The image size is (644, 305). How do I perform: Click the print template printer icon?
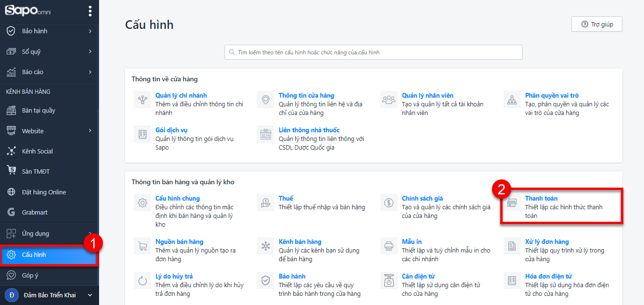click(x=389, y=246)
